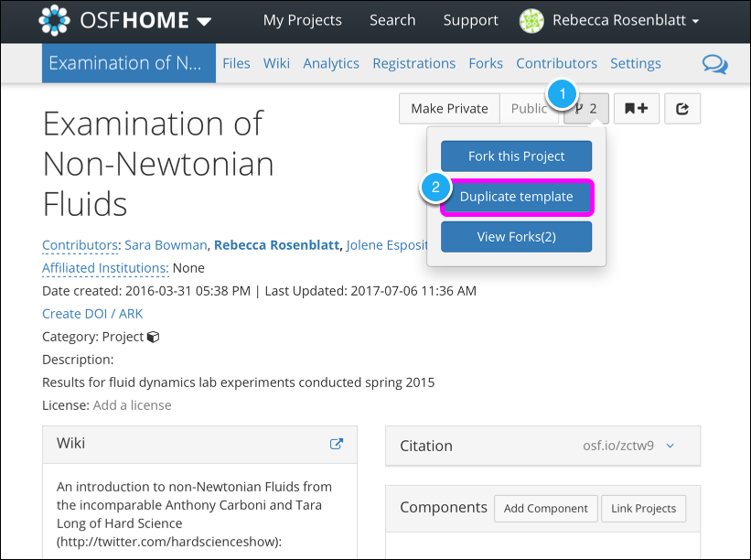The width and height of the screenshot is (751, 560).
Task: Switch to the Contributors tab
Action: (556, 63)
